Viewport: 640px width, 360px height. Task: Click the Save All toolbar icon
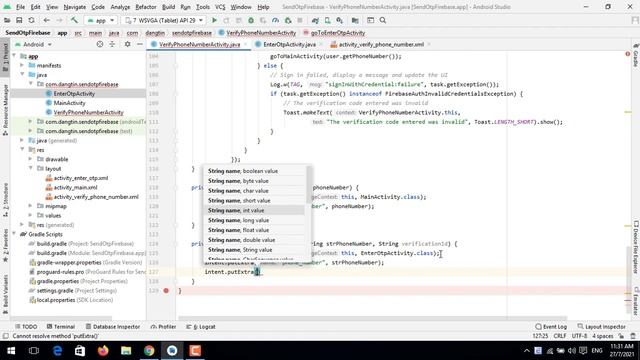[19, 20]
